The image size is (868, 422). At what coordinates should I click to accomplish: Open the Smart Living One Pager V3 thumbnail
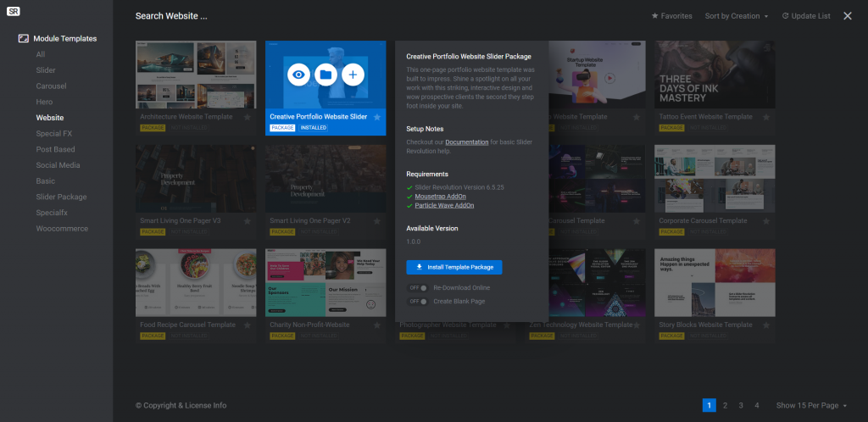pos(196,179)
